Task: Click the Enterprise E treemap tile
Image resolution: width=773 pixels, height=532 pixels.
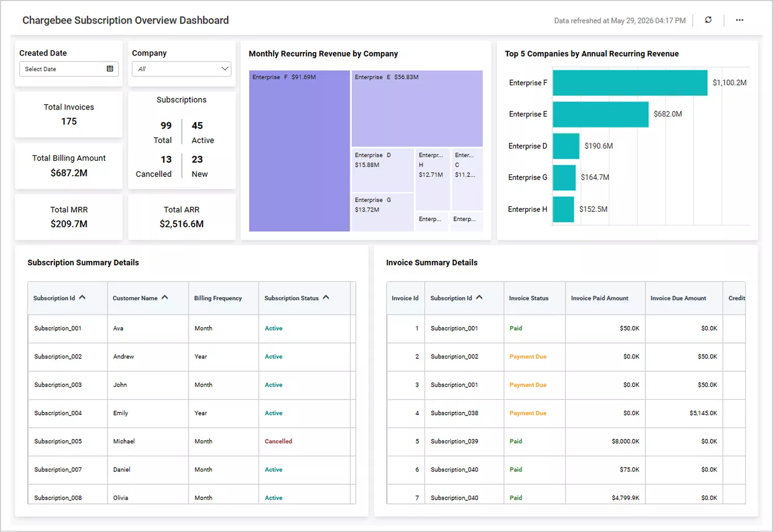Action: (417, 109)
